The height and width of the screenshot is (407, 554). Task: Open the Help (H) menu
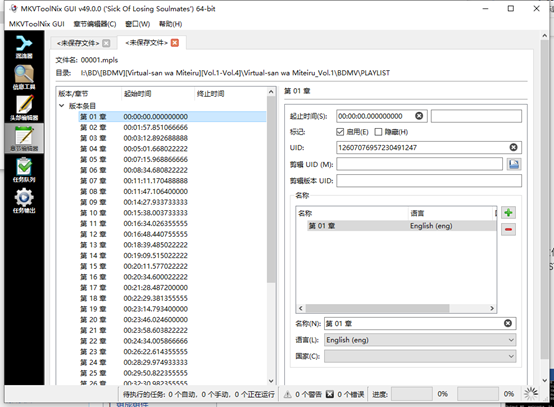170,24
